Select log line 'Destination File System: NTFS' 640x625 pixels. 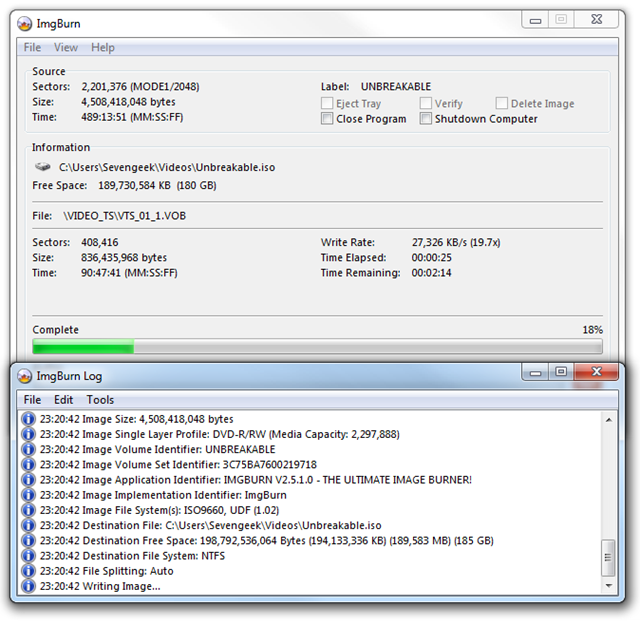pyautogui.click(x=132, y=556)
